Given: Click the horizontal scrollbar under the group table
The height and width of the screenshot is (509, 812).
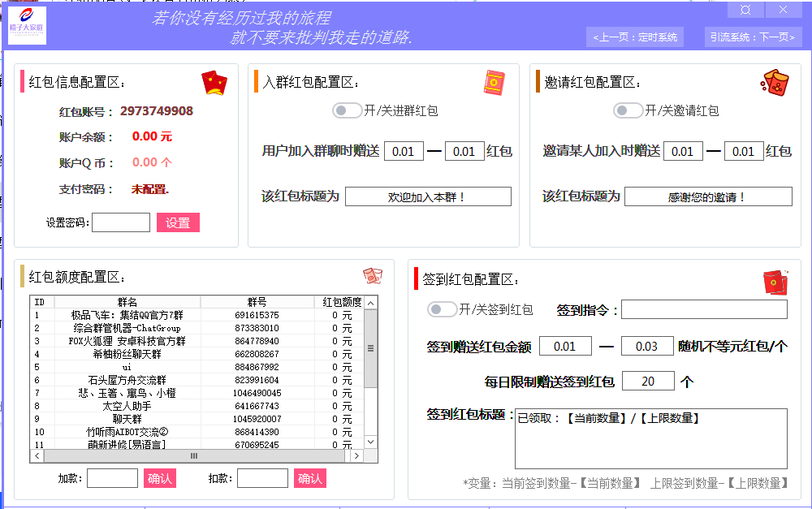Looking at the screenshot, I should pyautogui.click(x=193, y=456).
